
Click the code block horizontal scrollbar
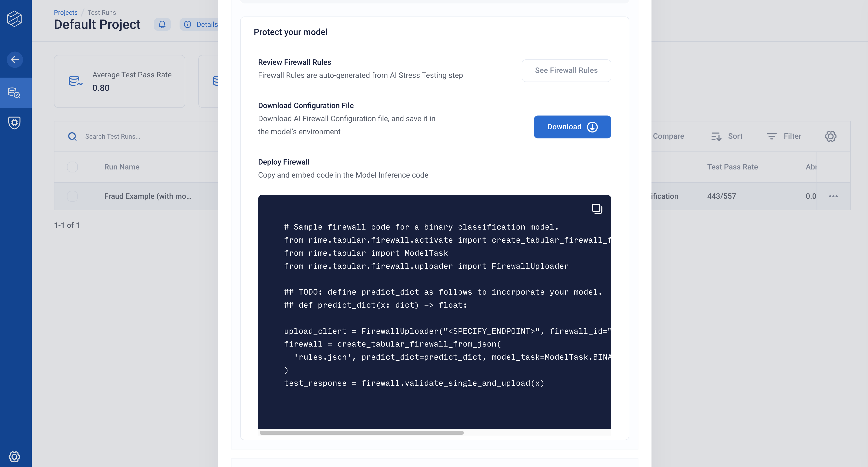click(362, 433)
